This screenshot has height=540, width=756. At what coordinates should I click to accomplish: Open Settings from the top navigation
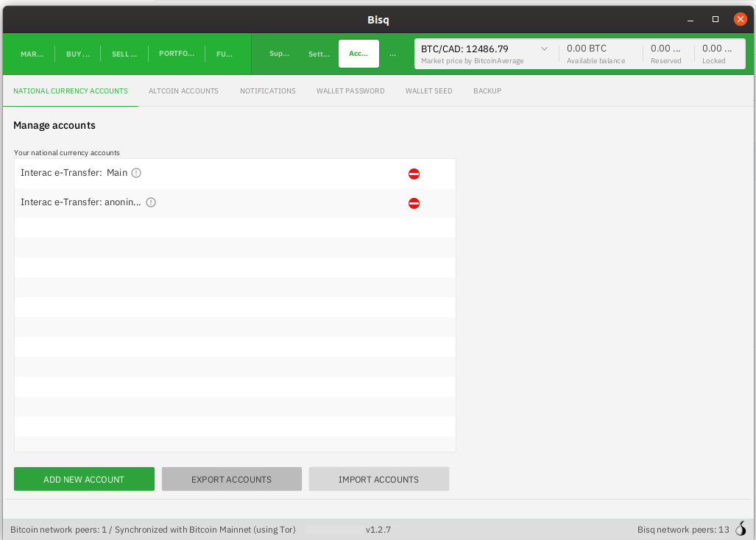[319, 54]
